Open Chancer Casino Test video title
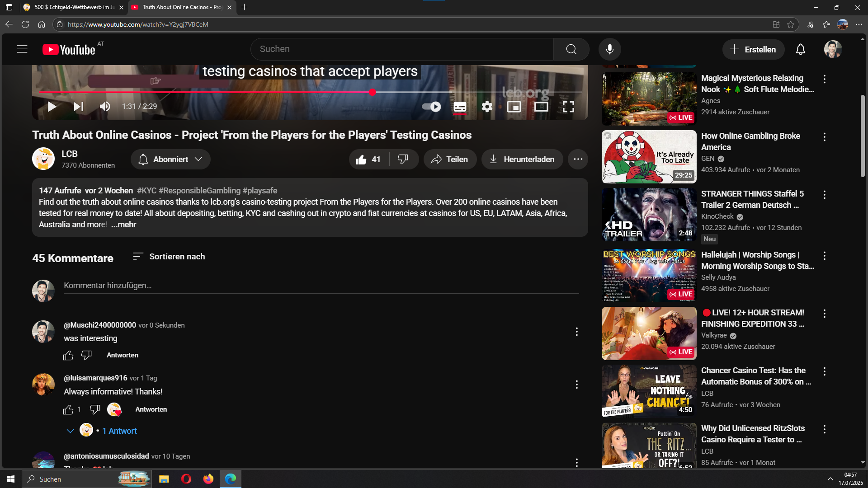The height and width of the screenshot is (488, 868). click(x=756, y=376)
